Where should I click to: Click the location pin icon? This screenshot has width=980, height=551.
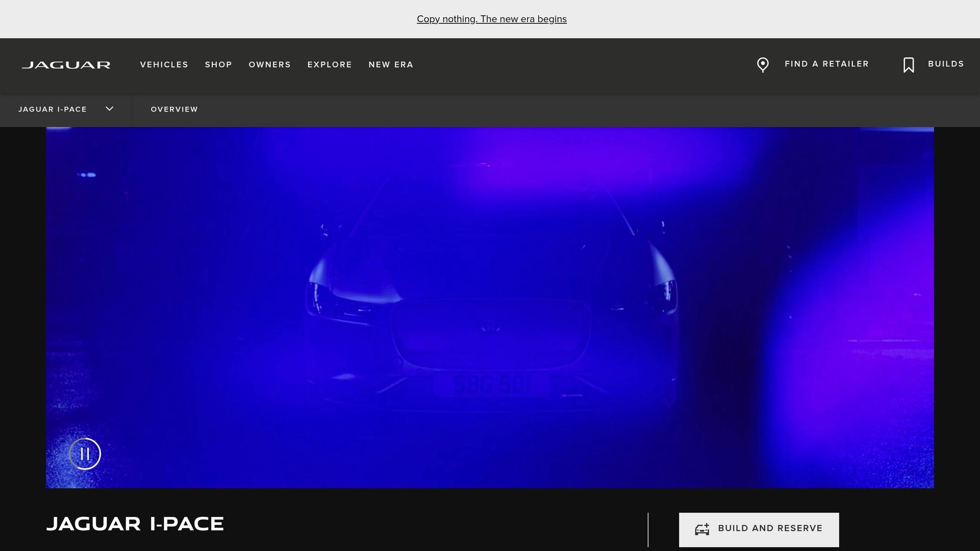[763, 65]
